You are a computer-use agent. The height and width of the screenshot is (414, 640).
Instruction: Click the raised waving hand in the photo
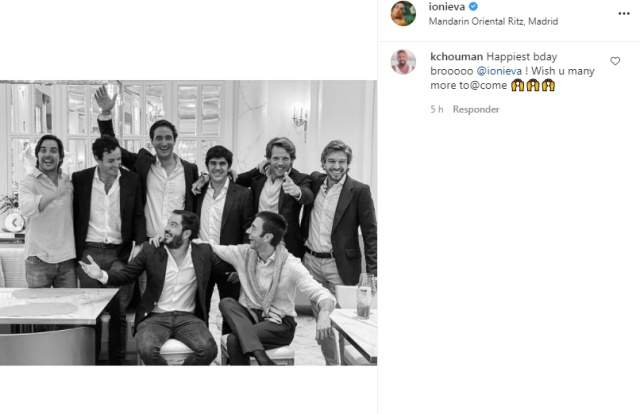[x=105, y=99]
